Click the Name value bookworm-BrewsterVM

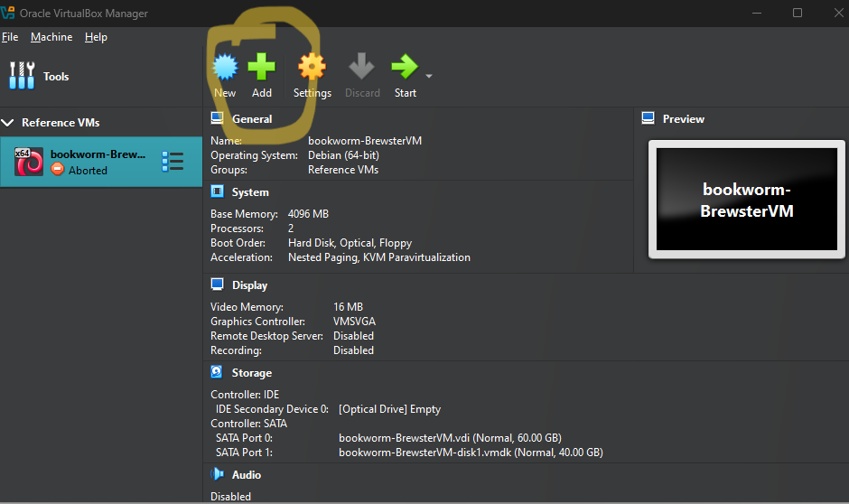click(x=365, y=141)
